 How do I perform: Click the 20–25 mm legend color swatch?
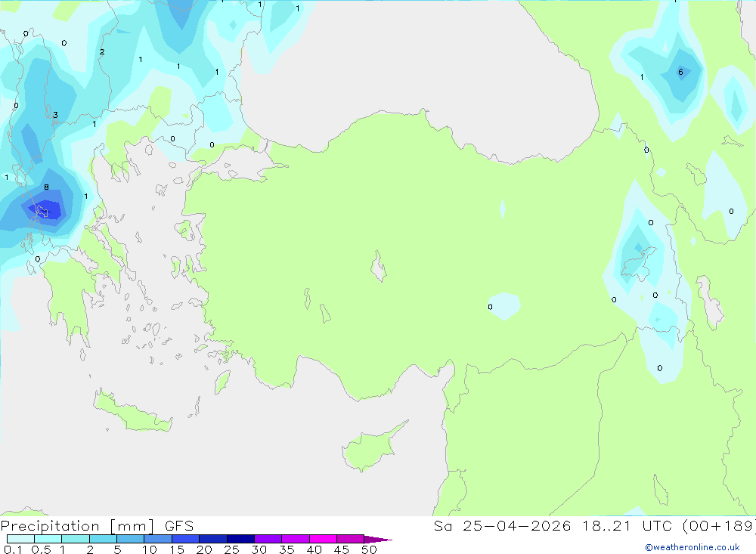tap(213, 539)
